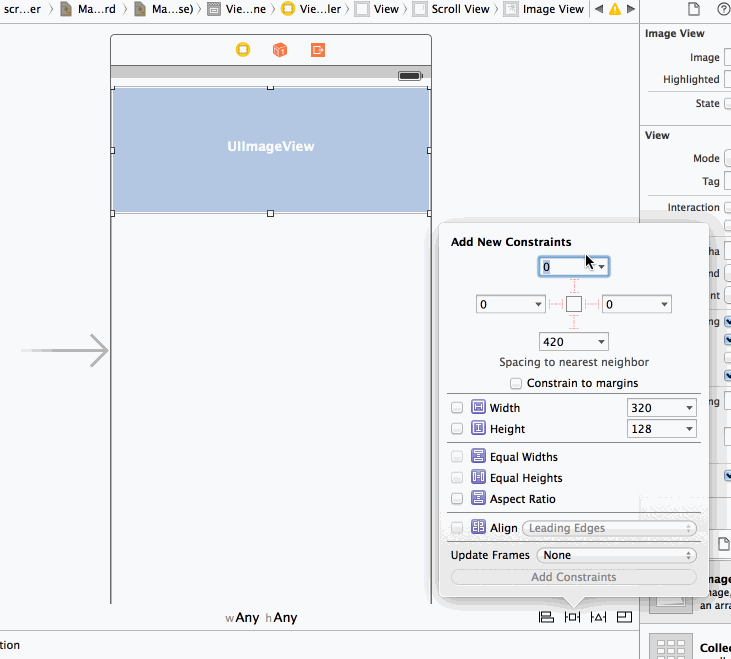
Task: Select Vie…ler controller in jump bar
Action: pos(312,9)
